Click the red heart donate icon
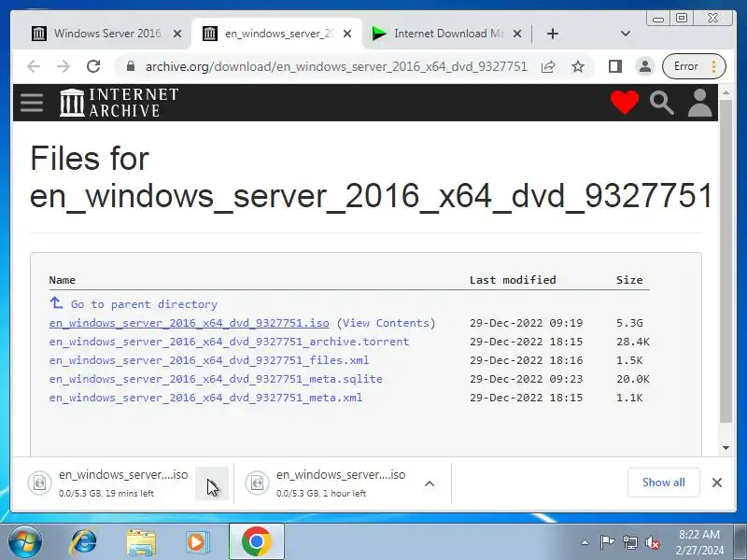The width and height of the screenshot is (747, 560). (x=625, y=102)
